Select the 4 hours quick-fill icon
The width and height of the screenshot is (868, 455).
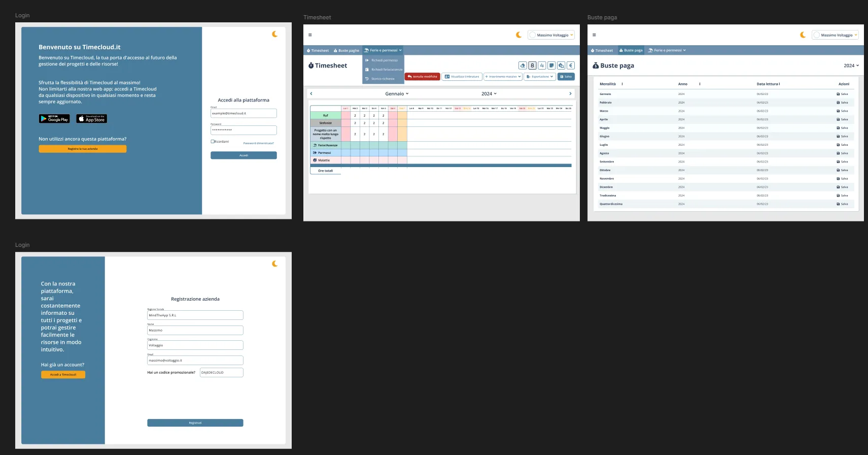point(542,66)
